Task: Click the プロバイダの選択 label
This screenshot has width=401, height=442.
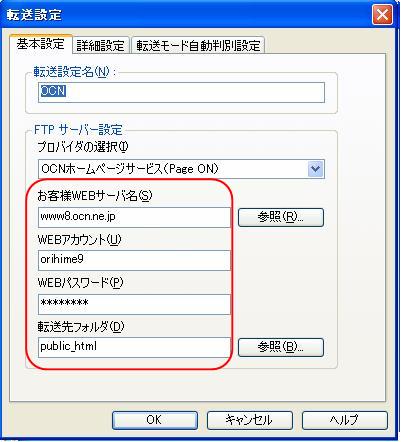Action: click(83, 147)
